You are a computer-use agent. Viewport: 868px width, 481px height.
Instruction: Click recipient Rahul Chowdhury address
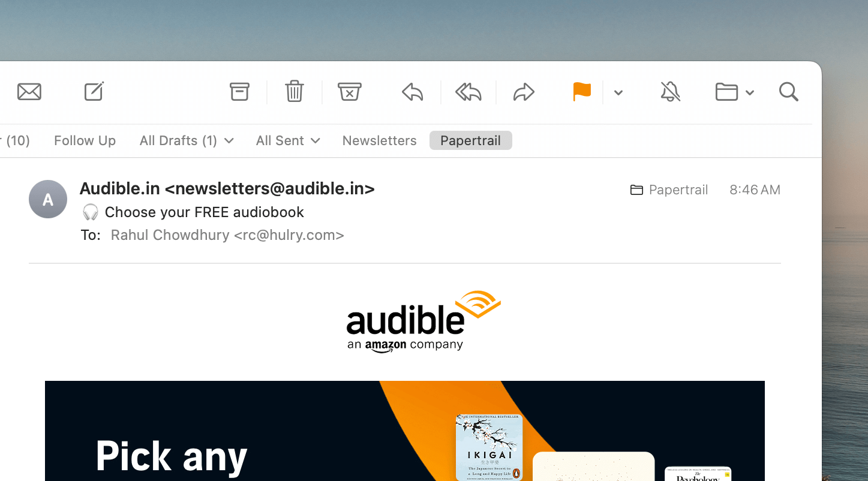[227, 235]
